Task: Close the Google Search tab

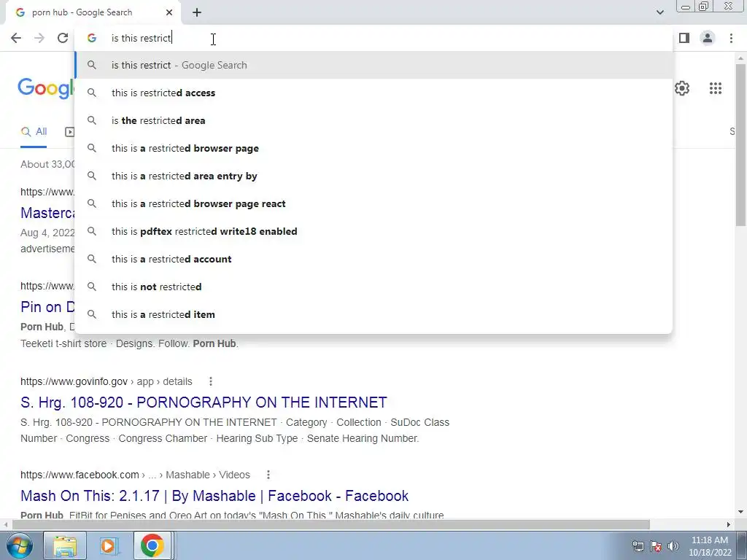Action: point(169,12)
